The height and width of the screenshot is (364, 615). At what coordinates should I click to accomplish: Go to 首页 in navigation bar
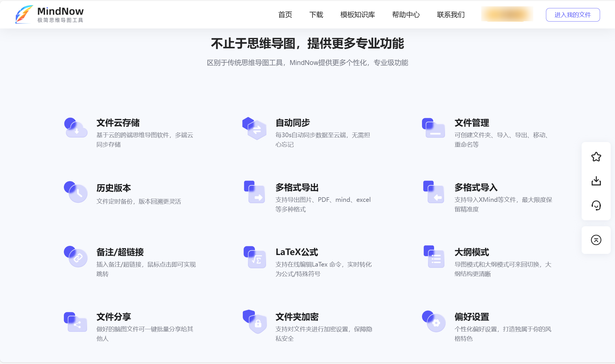click(x=285, y=15)
